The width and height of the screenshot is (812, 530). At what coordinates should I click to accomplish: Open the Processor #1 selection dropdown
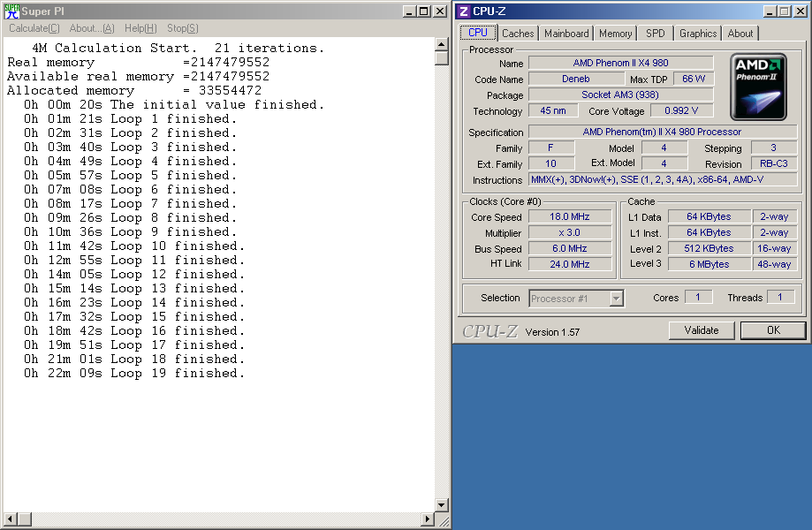616,299
